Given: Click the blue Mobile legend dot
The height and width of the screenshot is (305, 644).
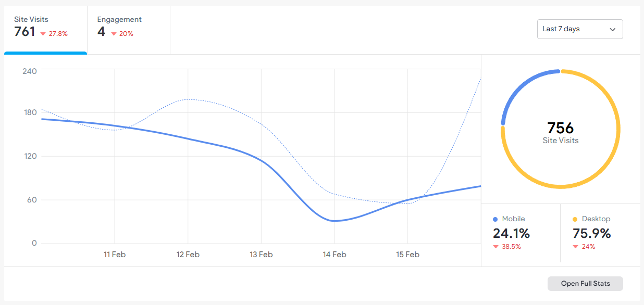Looking at the screenshot, I should pos(496,219).
